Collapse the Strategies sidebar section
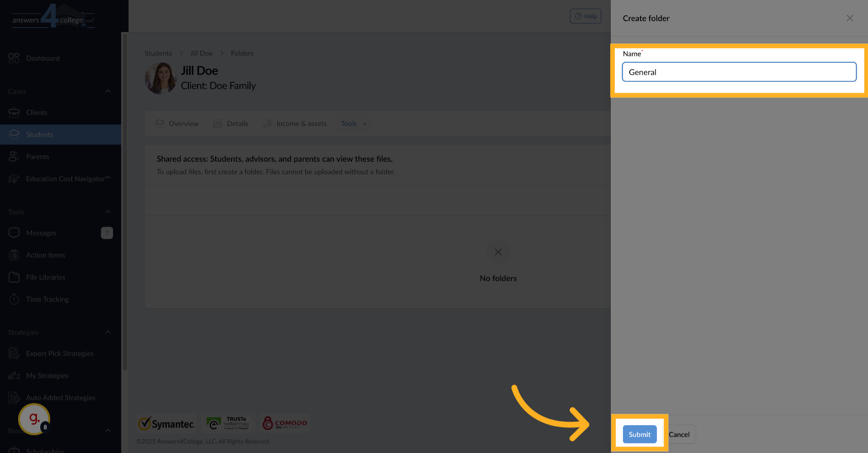Screen dimensions: 868x453 108,332
